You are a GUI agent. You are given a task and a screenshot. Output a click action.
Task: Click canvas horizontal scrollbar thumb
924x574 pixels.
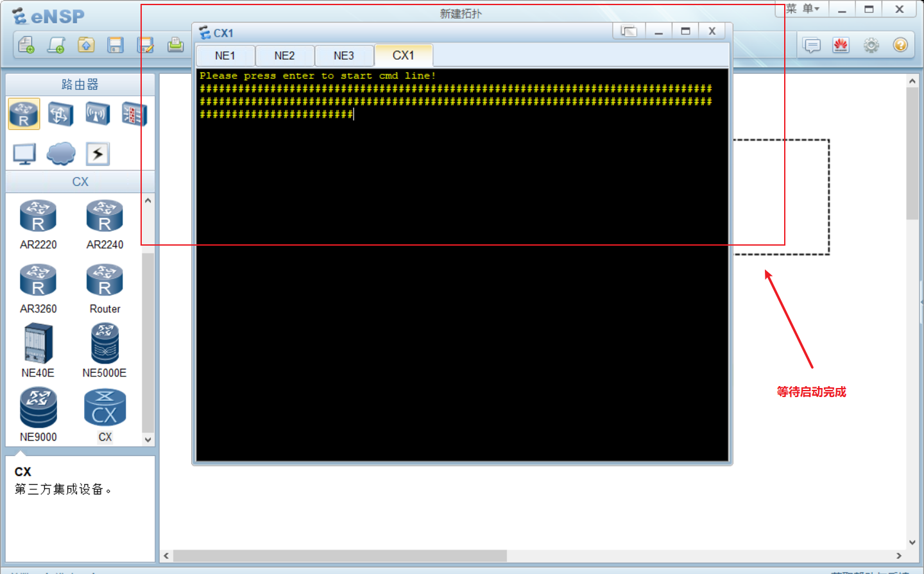click(x=339, y=555)
